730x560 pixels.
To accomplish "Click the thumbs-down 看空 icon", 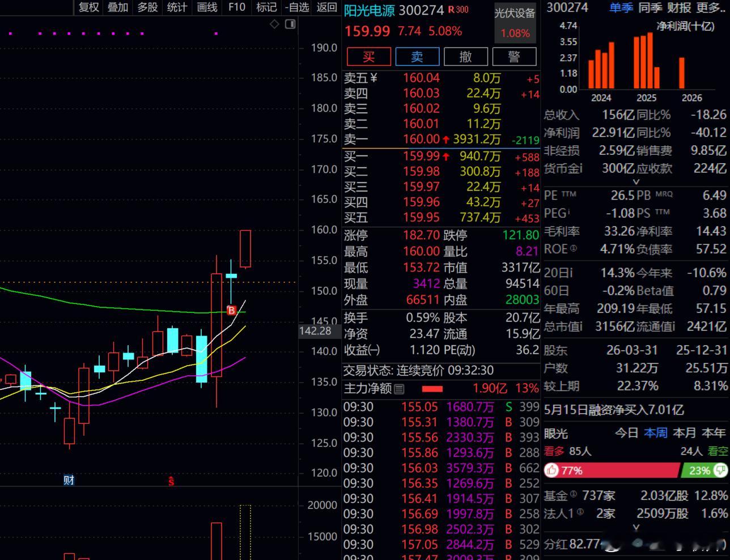I will point(720,470).
